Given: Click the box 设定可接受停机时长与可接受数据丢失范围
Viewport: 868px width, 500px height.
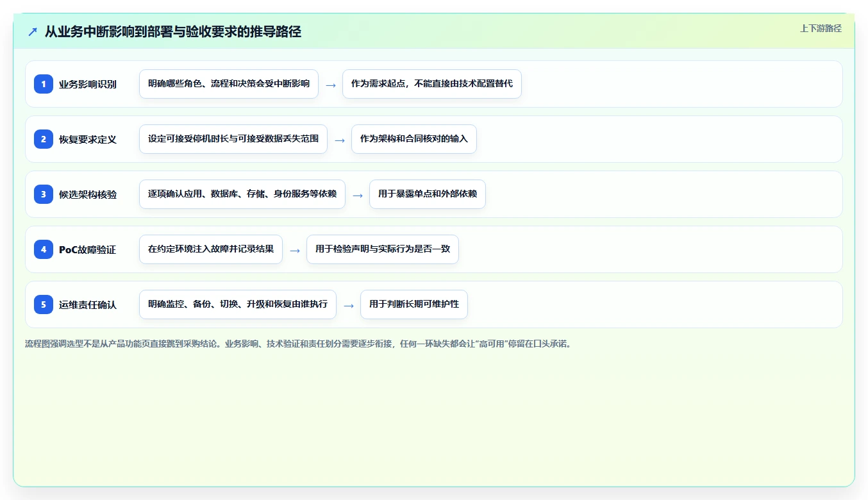Looking at the screenshot, I should point(233,139).
